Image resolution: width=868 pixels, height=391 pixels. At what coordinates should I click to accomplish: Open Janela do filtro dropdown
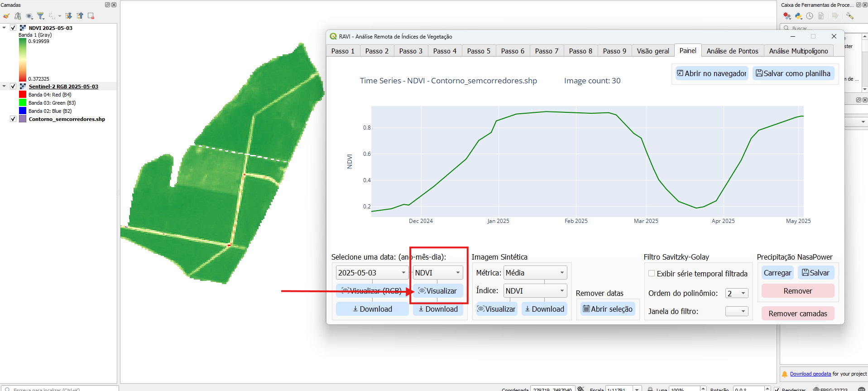[x=737, y=311]
